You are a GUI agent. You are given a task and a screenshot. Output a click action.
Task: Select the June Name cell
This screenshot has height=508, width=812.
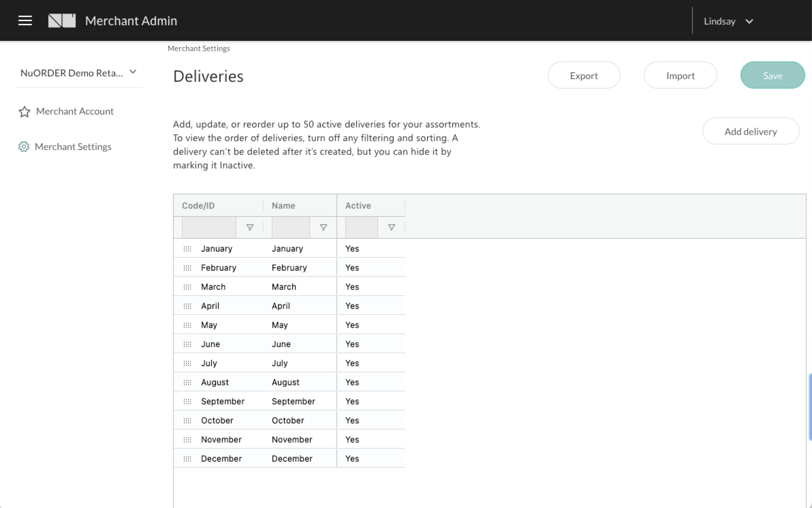click(x=300, y=344)
